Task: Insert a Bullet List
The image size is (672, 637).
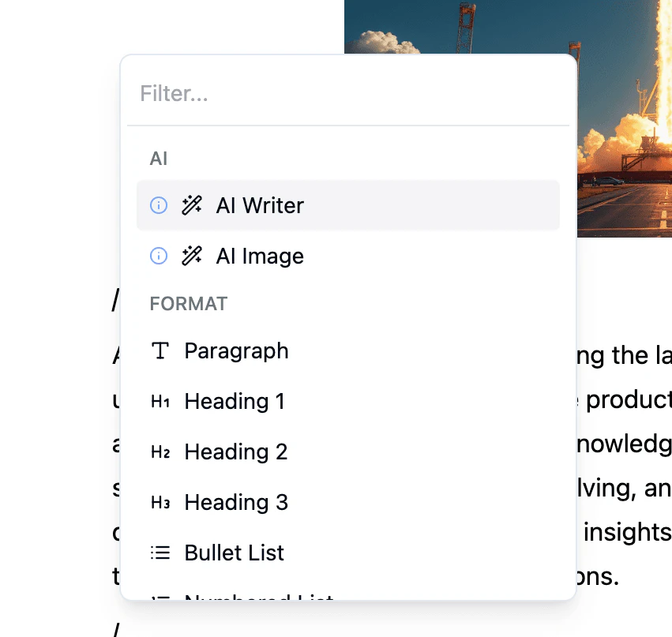Action: click(x=234, y=553)
